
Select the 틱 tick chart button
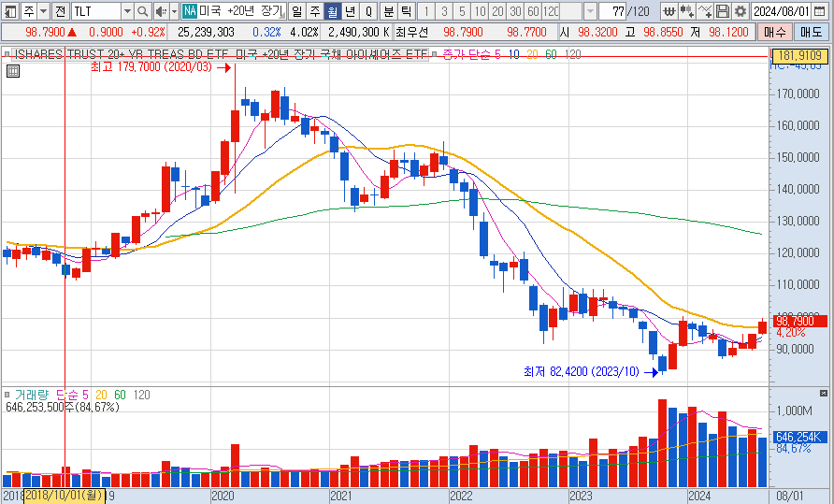click(x=407, y=11)
